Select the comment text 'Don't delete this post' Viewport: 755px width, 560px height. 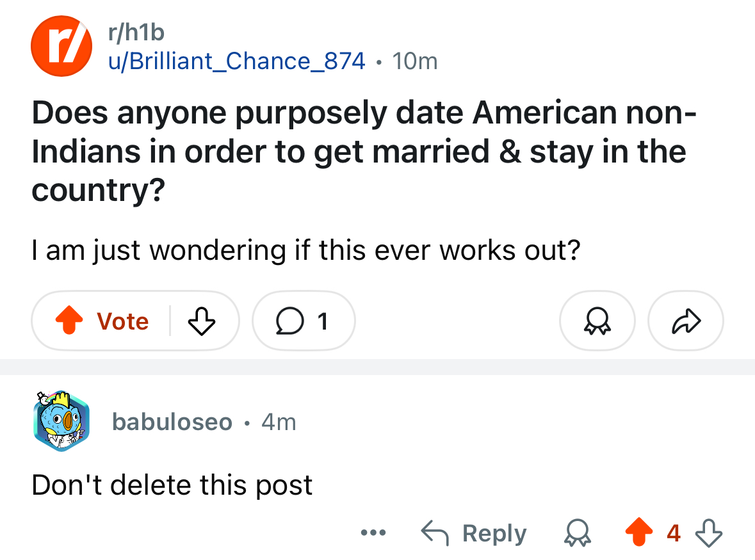(x=172, y=484)
